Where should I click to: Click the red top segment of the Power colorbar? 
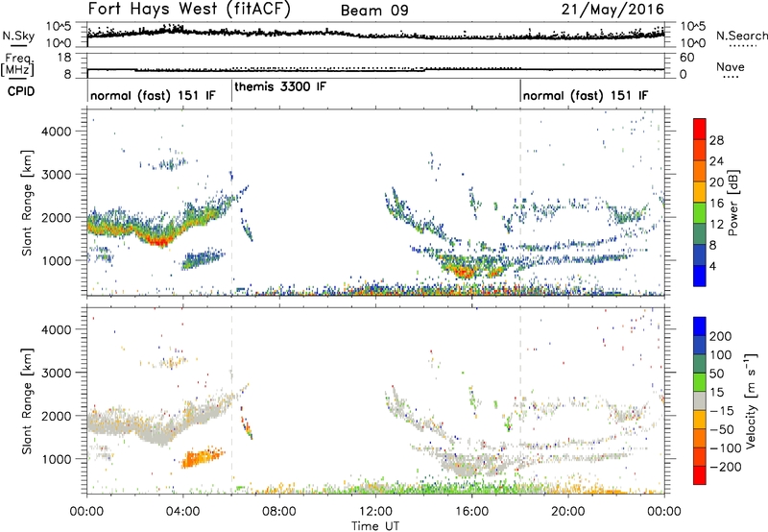tap(700, 129)
